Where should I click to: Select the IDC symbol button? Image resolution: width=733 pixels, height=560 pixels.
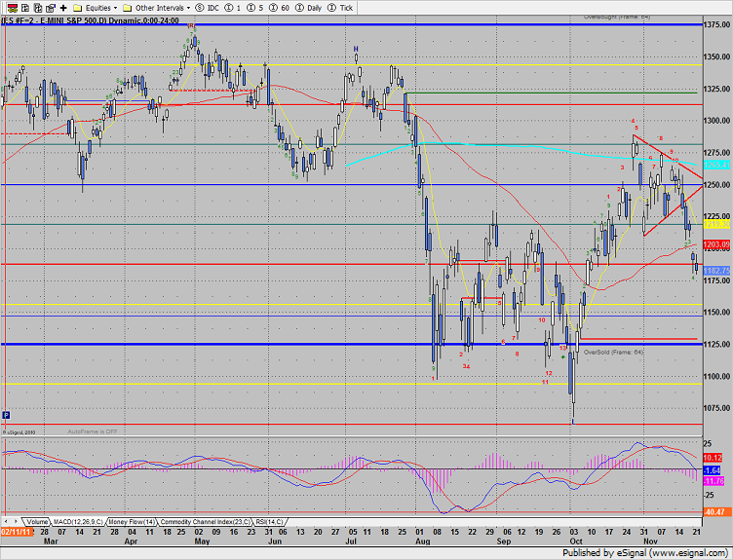coord(207,8)
